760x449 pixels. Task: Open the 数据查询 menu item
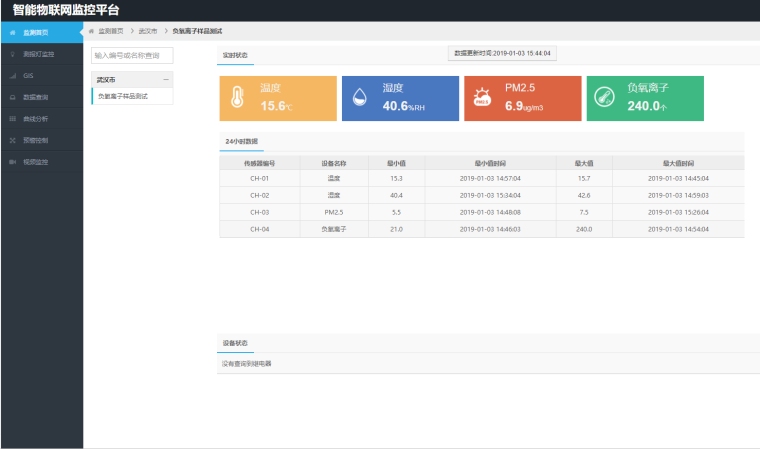[36, 97]
